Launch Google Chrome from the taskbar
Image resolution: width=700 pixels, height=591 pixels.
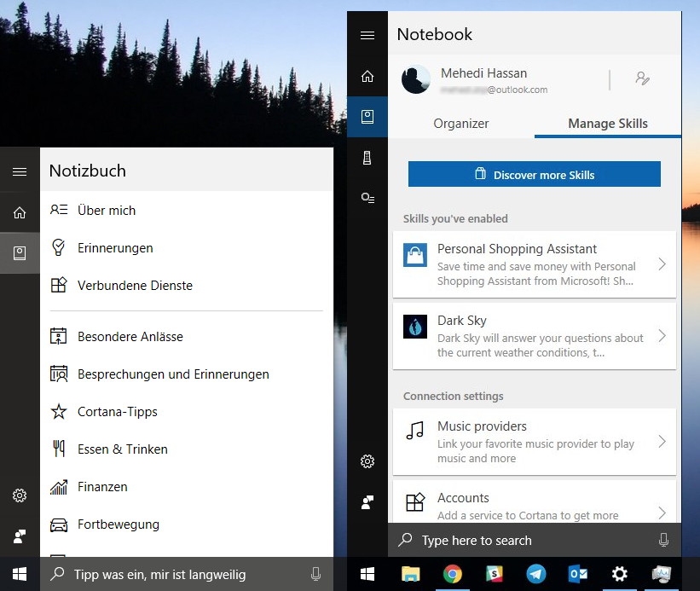pyautogui.click(x=452, y=574)
